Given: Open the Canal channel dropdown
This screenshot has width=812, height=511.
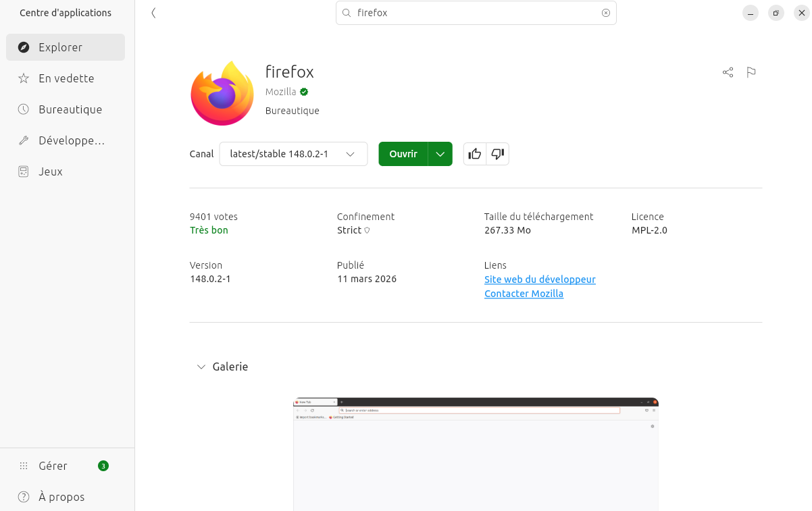Looking at the screenshot, I should [293, 154].
